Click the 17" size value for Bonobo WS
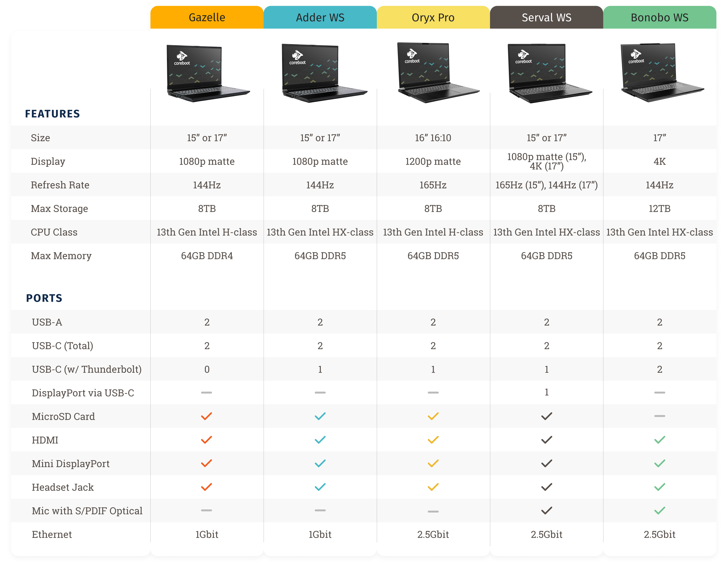728x567 pixels. click(659, 138)
